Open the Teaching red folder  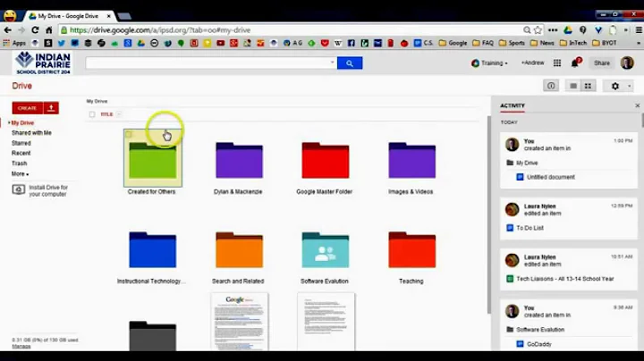[x=412, y=250]
